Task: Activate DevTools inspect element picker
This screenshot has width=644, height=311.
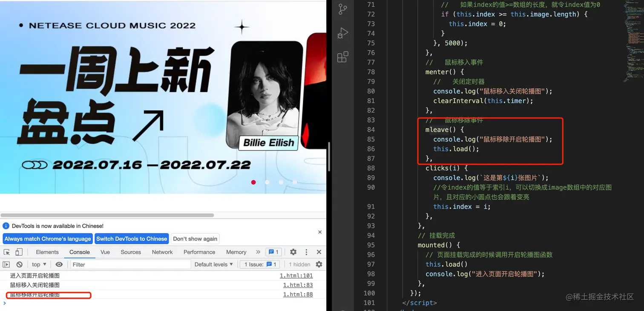Action: (x=7, y=252)
